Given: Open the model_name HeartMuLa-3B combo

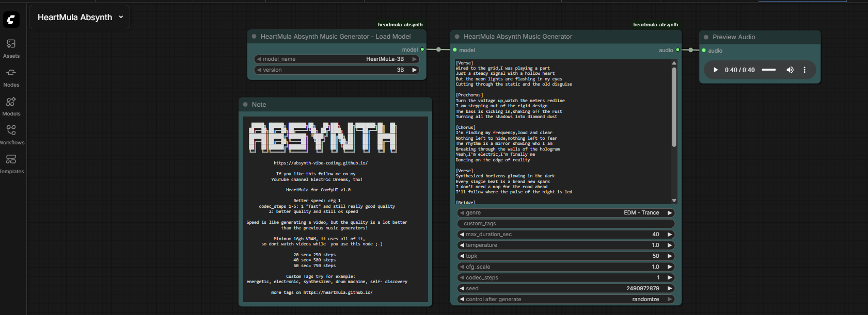Looking at the screenshot, I should 337,59.
